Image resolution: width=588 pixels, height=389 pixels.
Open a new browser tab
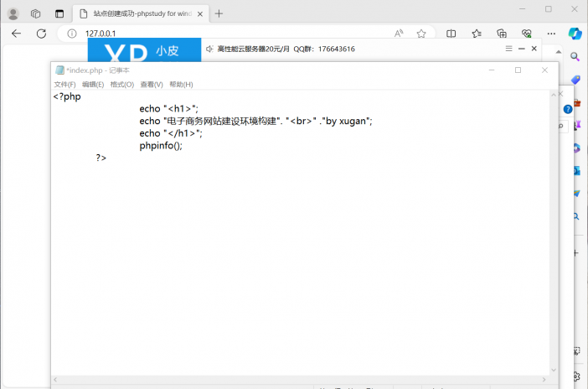[219, 14]
